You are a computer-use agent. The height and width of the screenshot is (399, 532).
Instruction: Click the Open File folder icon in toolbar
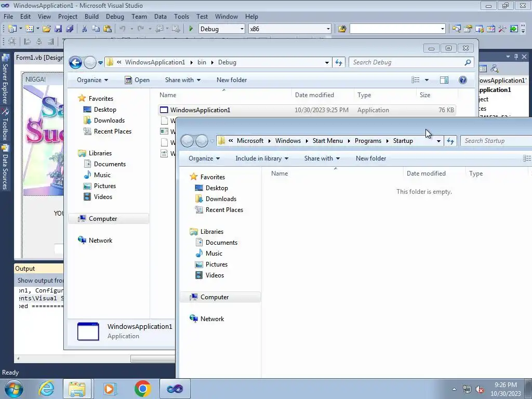[46, 29]
